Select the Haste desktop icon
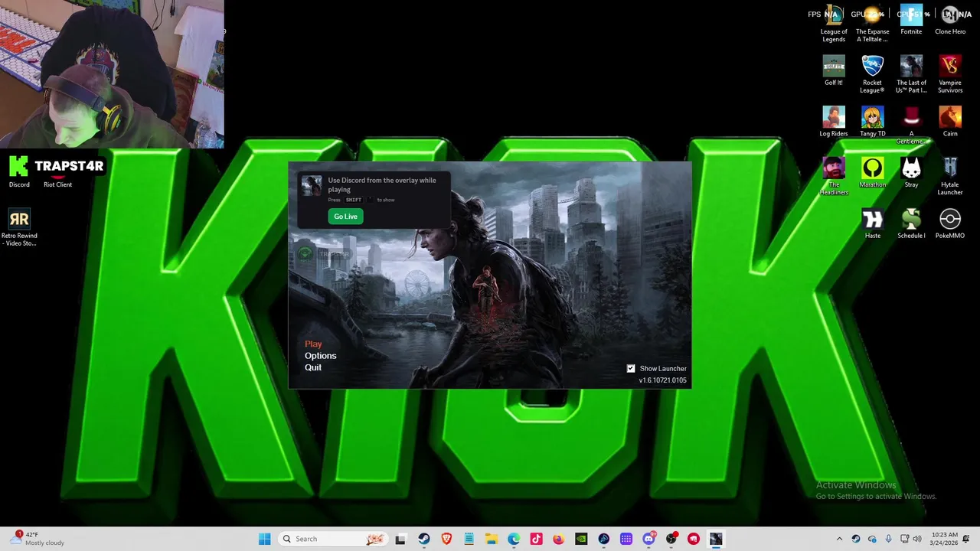Image resolution: width=980 pixels, height=551 pixels. 872,224
